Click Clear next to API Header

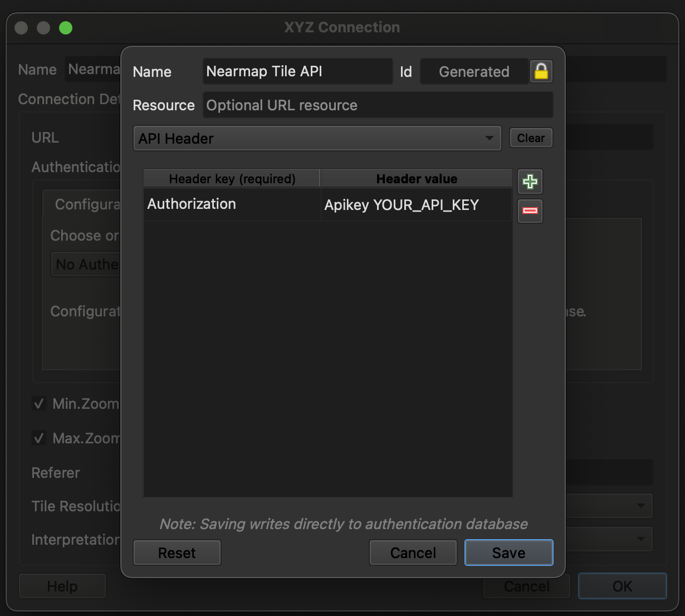click(530, 138)
